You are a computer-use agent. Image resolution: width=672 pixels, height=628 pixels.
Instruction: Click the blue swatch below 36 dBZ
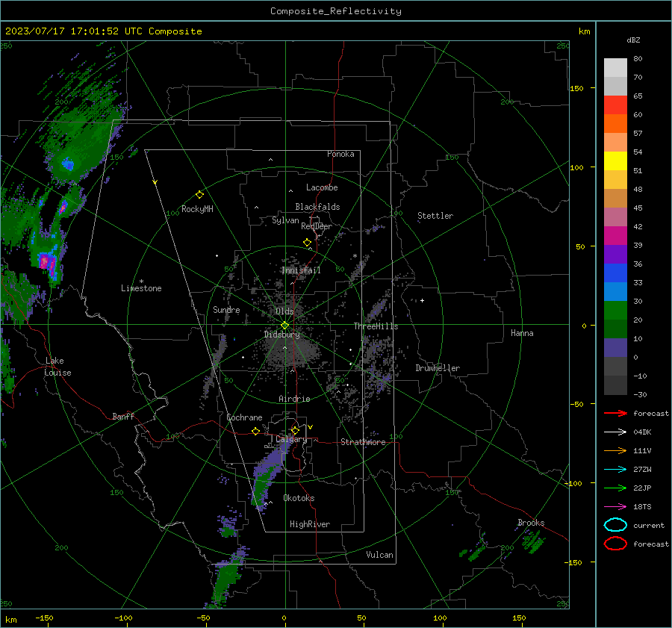point(615,273)
